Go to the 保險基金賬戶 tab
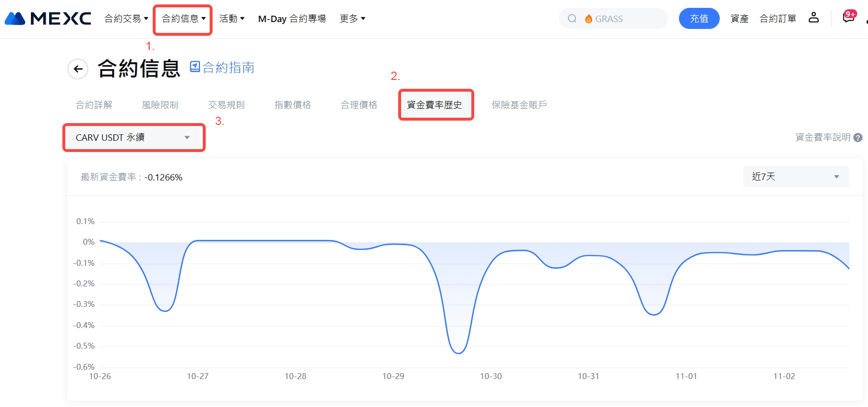This screenshot has width=868, height=407. point(519,105)
